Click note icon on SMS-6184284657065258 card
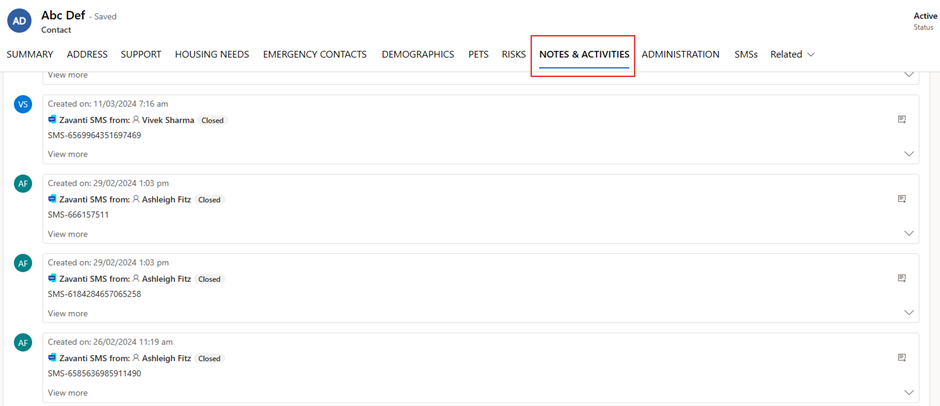The height and width of the screenshot is (406, 940). pyautogui.click(x=901, y=278)
